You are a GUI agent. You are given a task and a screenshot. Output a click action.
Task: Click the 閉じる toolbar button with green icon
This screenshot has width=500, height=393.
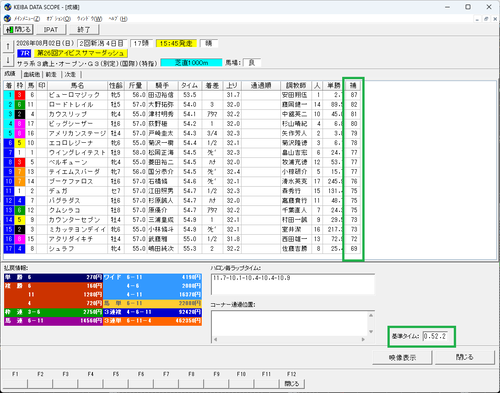click(x=18, y=29)
